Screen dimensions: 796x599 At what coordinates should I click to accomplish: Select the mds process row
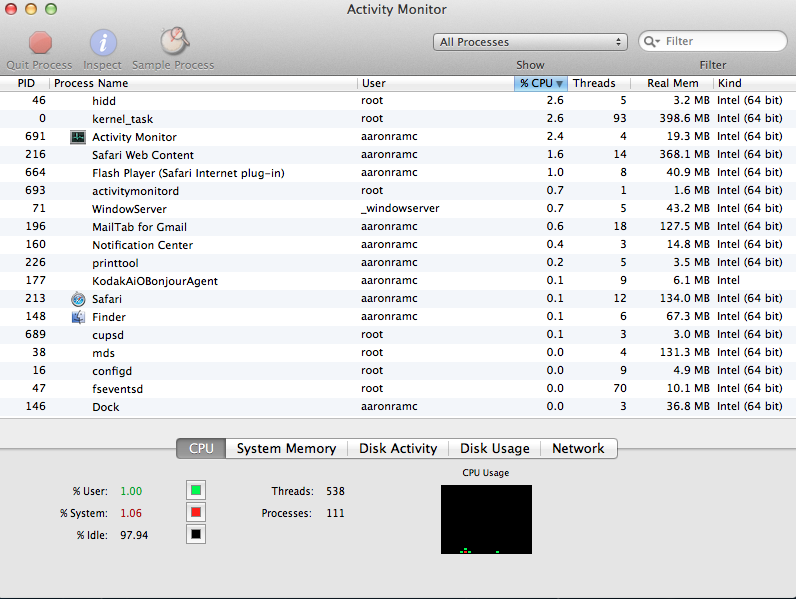click(x=398, y=353)
